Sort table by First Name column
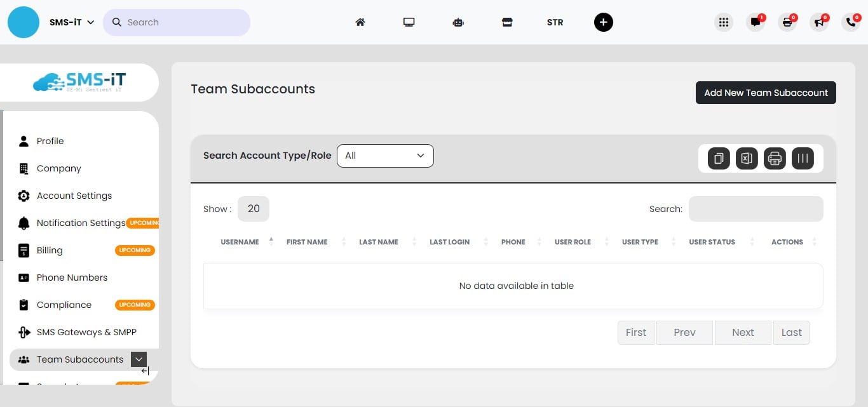Screen dimensions: 868x407 (307, 242)
